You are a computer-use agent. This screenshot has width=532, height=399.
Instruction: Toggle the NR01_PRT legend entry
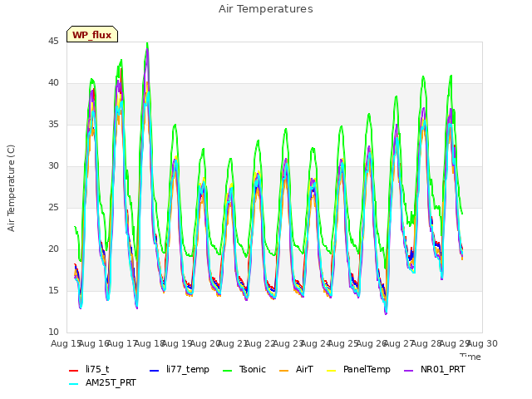435,369
